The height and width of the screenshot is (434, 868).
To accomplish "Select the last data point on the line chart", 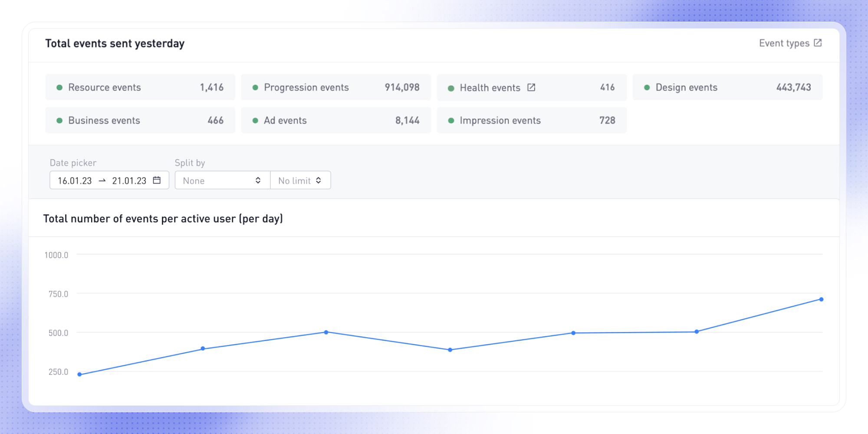I will [x=821, y=299].
